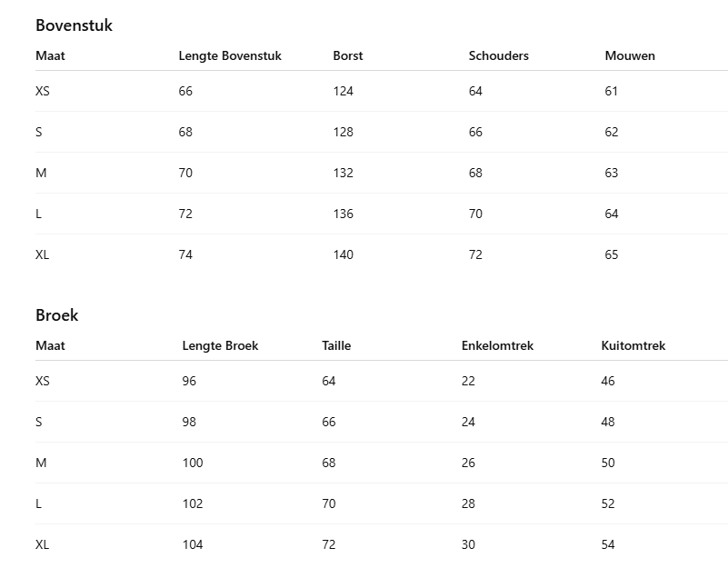Select Lengte Broek value 100
This screenshot has width=728, height=578.
pyautogui.click(x=193, y=463)
